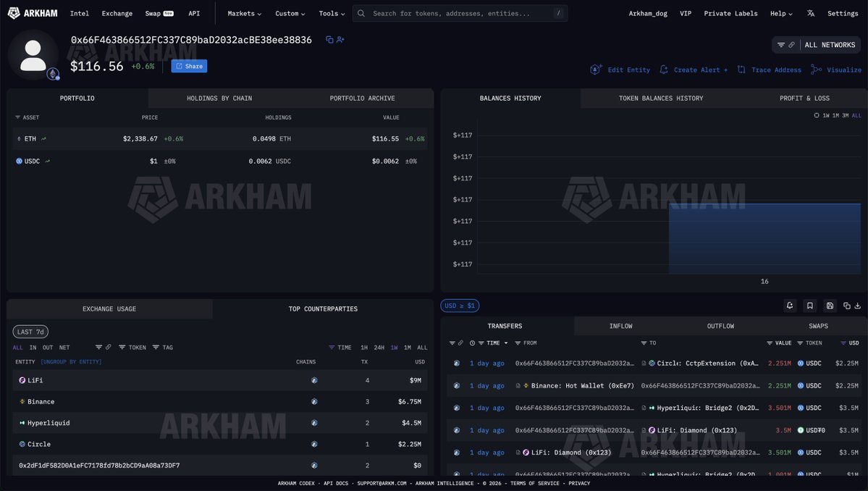Select 24H time range in counterparties
This screenshot has height=491, width=868.
pos(379,348)
